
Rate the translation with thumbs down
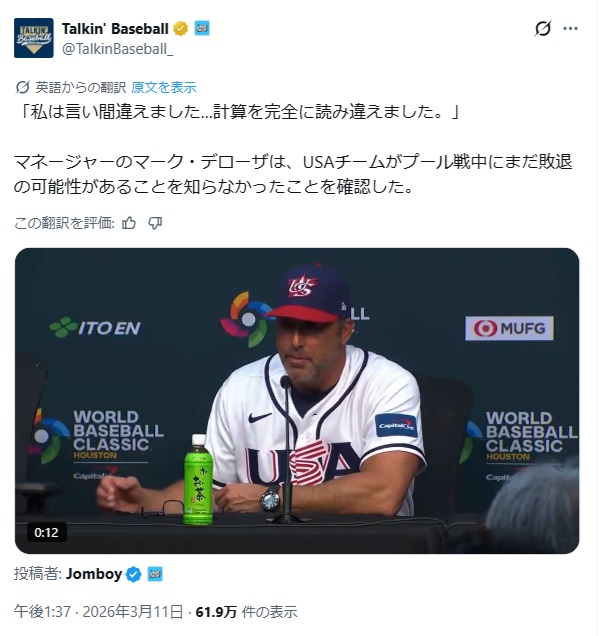[156, 224]
